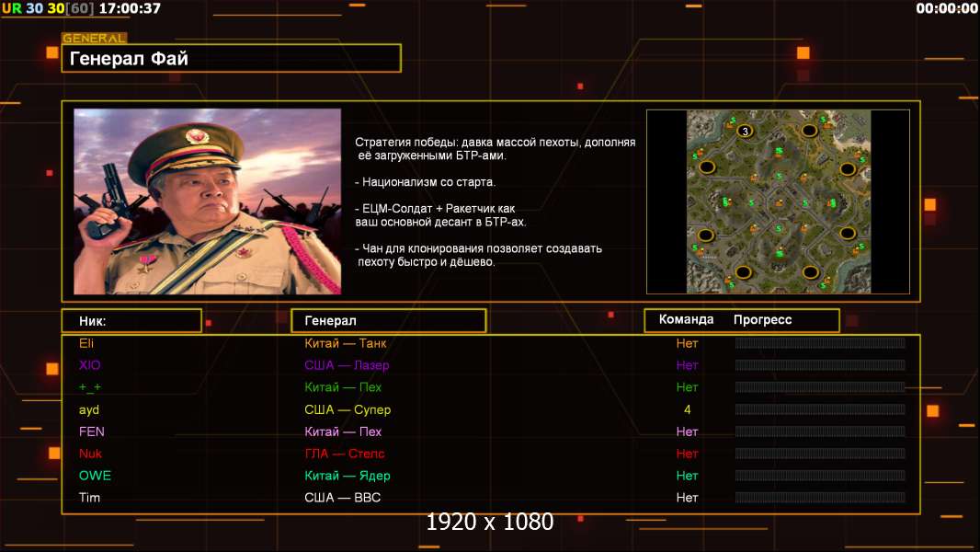Click the 17:00:37 clock in the FPS overlay

click(x=129, y=8)
